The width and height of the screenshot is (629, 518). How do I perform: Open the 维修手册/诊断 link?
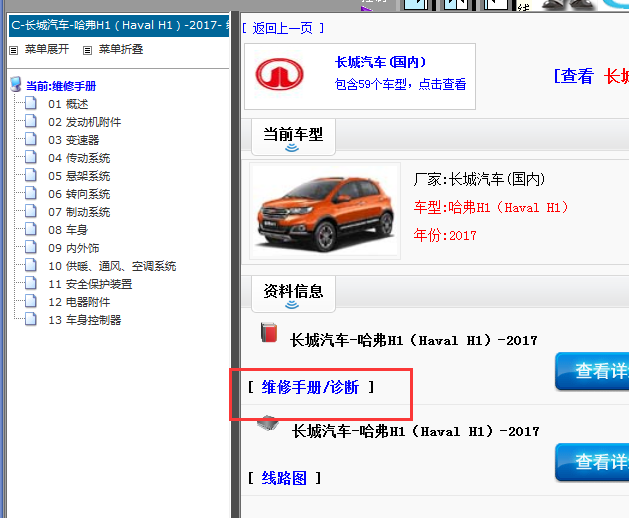click(310, 388)
